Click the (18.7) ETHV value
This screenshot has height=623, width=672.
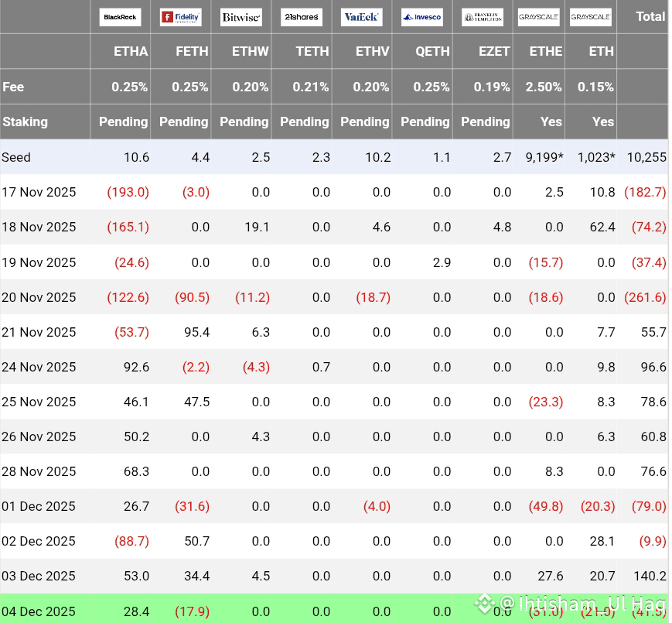tap(374, 297)
